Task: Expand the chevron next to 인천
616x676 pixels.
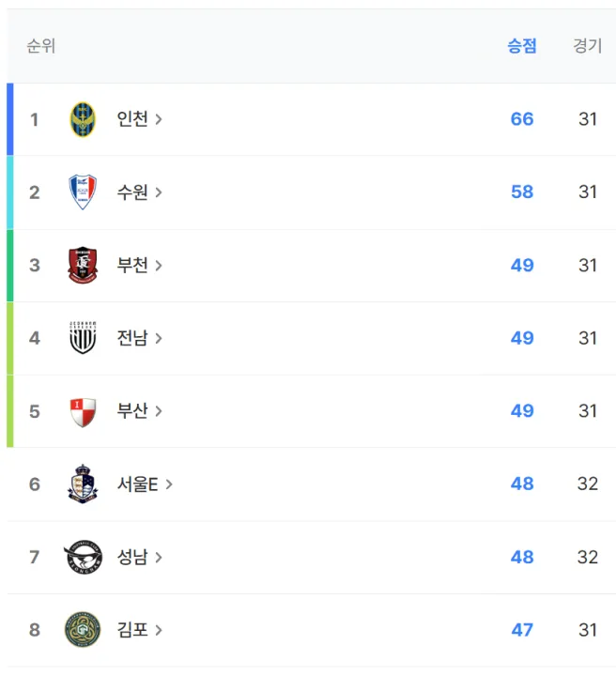Action: tap(159, 119)
